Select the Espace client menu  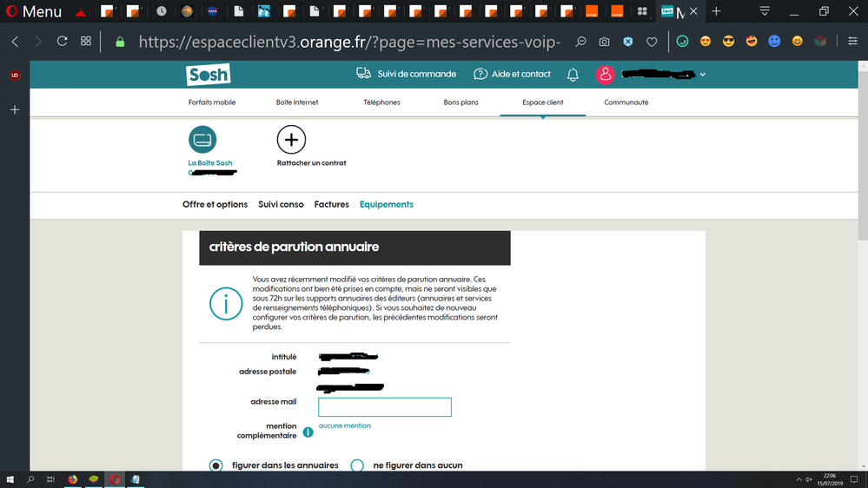542,102
